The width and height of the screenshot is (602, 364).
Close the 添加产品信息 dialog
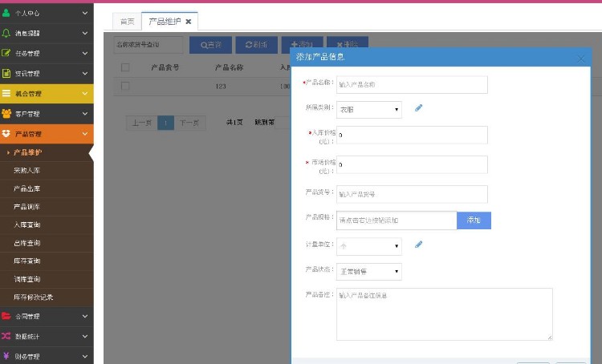point(581,59)
